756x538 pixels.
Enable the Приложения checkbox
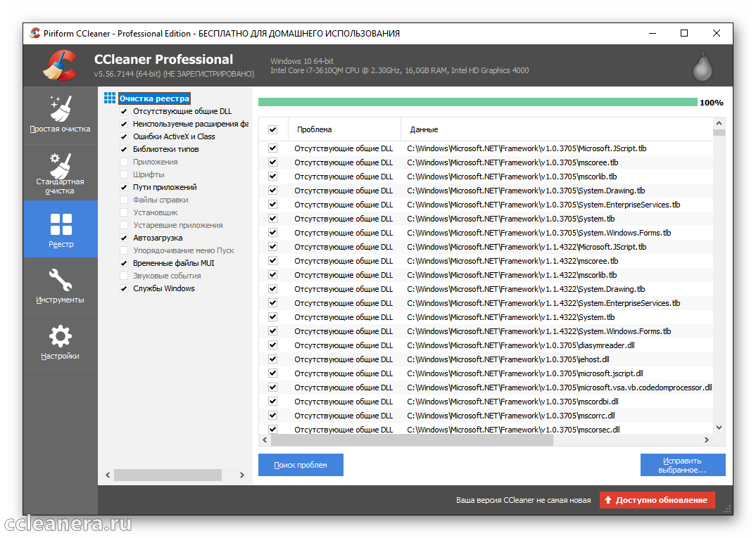pyautogui.click(x=124, y=162)
